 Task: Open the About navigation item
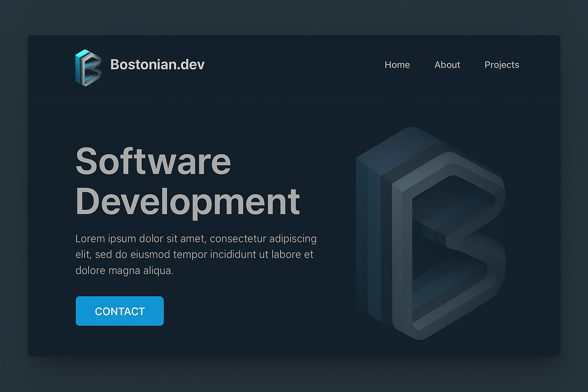(x=447, y=65)
